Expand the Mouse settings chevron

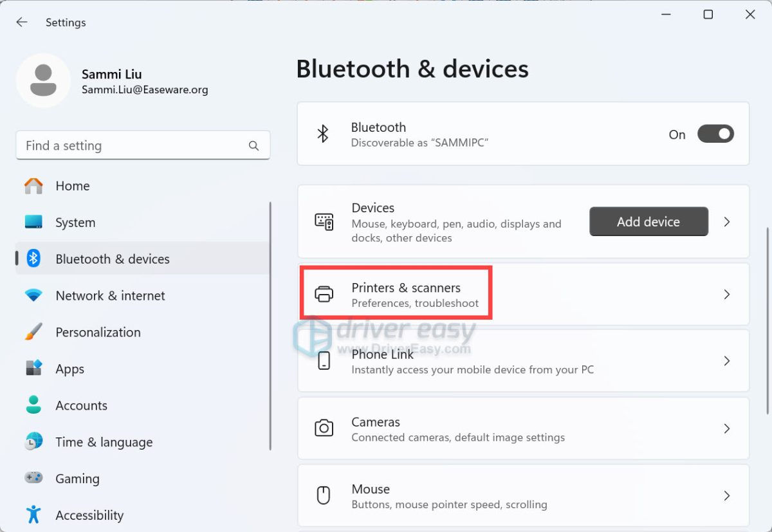pyautogui.click(x=727, y=495)
